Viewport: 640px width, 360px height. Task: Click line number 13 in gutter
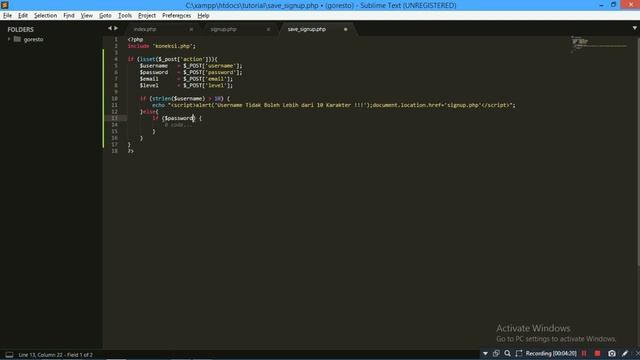pyautogui.click(x=115, y=118)
